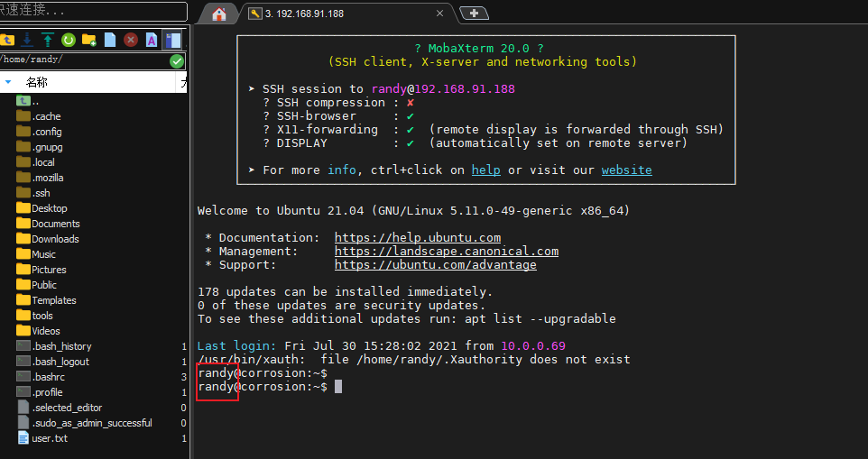This screenshot has width=868, height=459.
Task: Close the 192.168.91.188 session tab
Action: pyautogui.click(x=439, y=14)
